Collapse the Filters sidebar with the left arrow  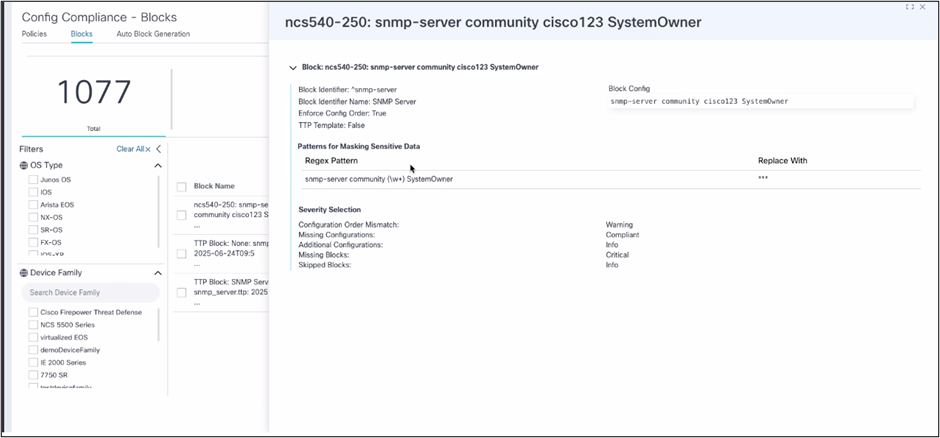coord(158,149)
